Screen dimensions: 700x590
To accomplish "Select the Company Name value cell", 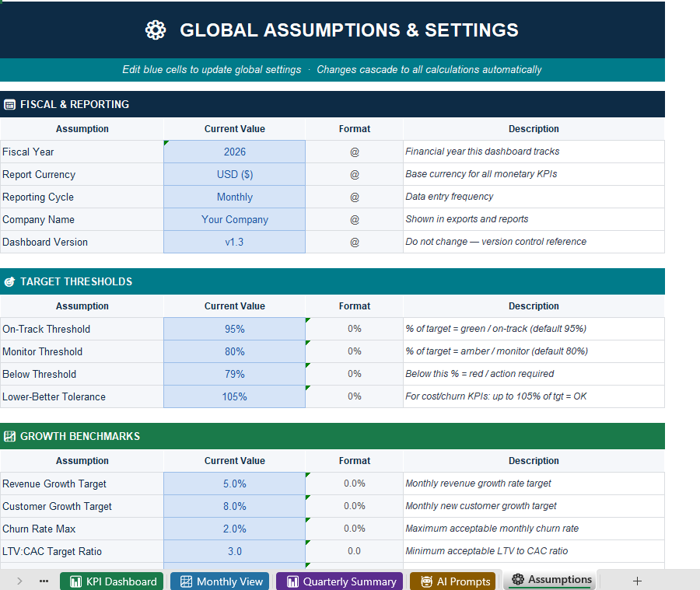I will click(234, 219).
